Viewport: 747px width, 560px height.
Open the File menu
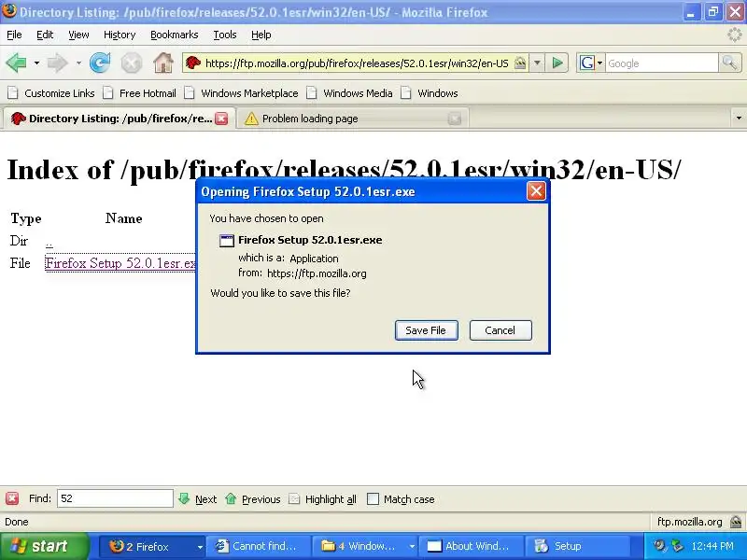pos(14,35)
